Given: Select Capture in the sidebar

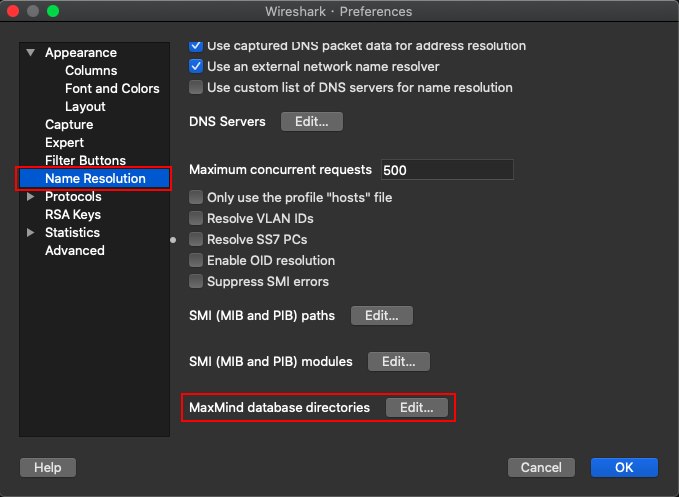Looking at the screenshot, I should tap(69, 125).
